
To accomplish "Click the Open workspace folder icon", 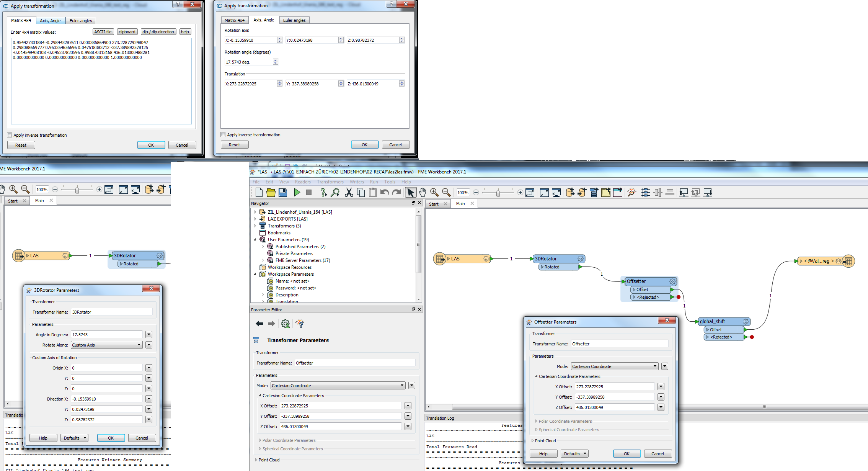I will [271, 193].
